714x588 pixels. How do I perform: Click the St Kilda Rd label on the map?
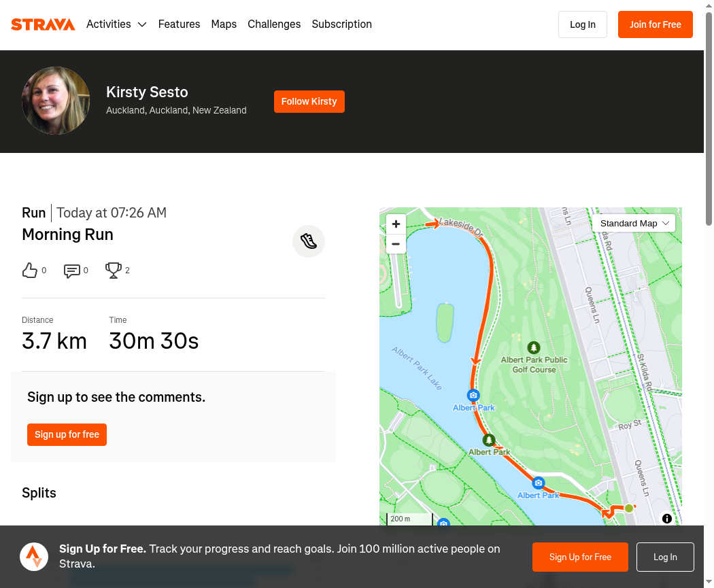644,371
